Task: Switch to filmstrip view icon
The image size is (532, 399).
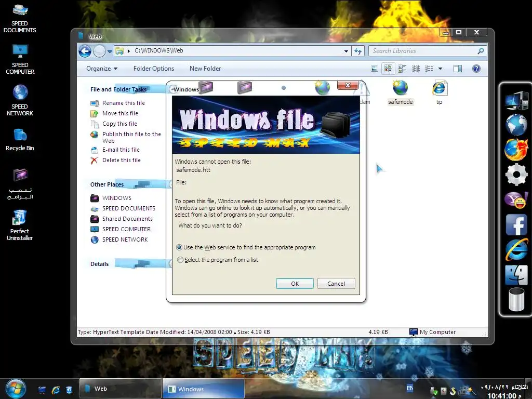Action: point(375,69)
